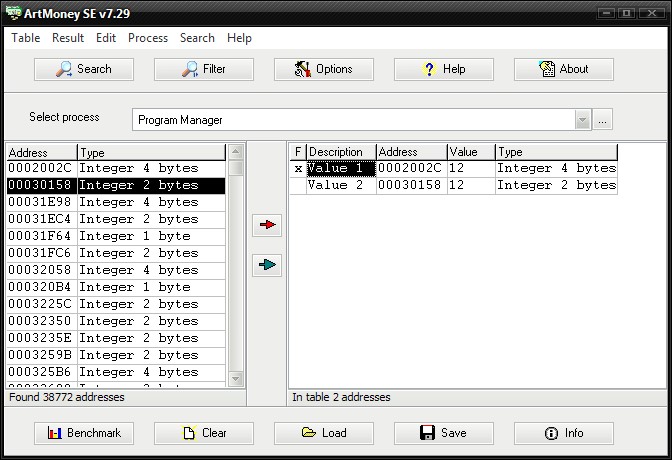
Task: Open the Edit menu
Action: [x=106, y=38]
